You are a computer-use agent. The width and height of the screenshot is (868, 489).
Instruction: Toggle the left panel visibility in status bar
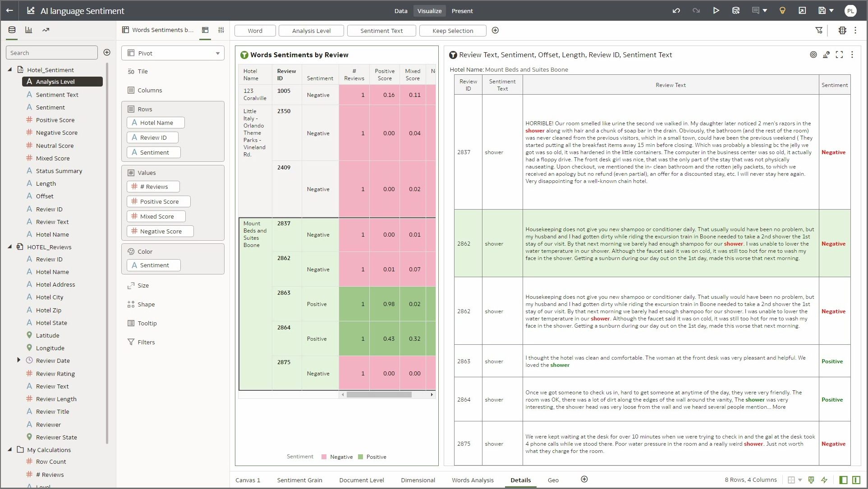(x=844, y=480)
